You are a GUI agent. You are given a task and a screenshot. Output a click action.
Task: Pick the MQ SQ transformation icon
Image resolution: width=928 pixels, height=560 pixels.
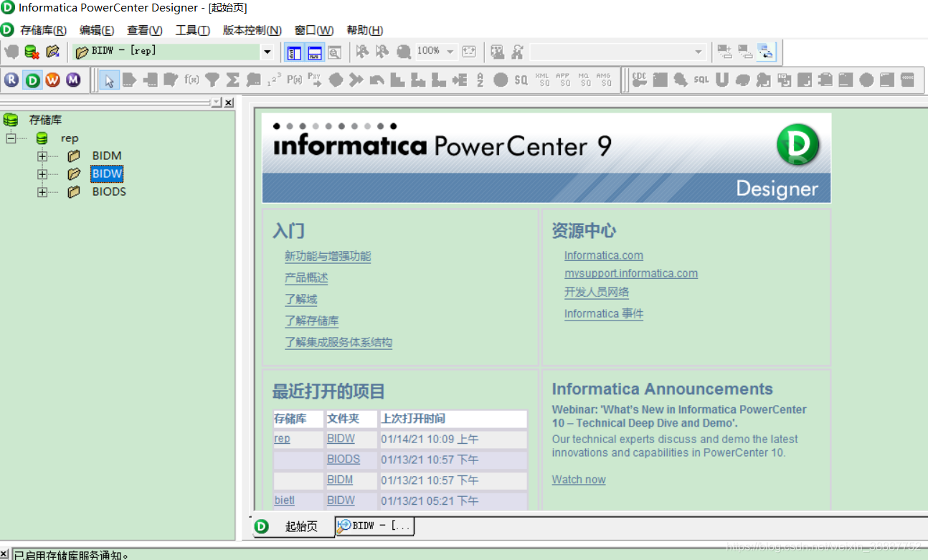coord(585,80)
